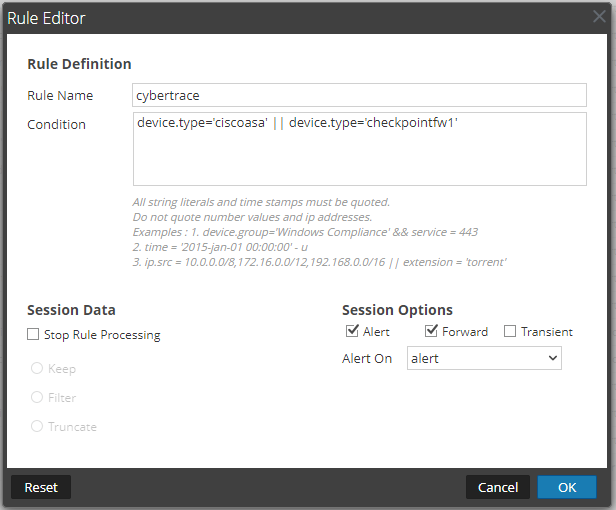This screenshot has width=616, height=510.
Task: Enable the Transient checkbox
Action: 510,332
